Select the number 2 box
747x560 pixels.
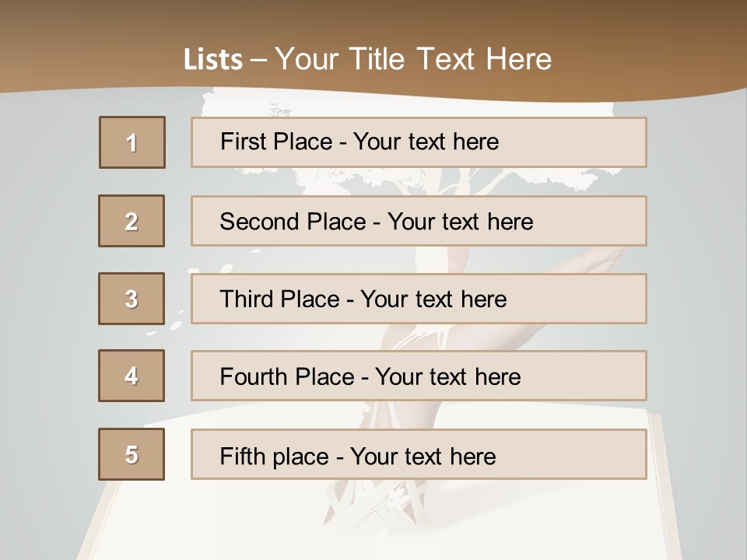click(x=132, y=221)
